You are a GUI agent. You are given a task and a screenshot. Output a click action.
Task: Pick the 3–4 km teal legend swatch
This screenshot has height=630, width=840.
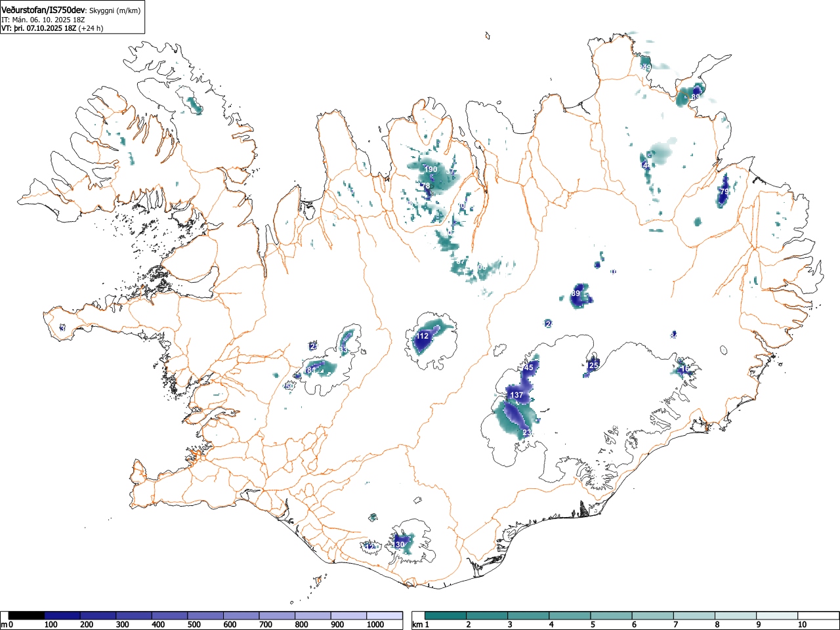coord(529,616)
